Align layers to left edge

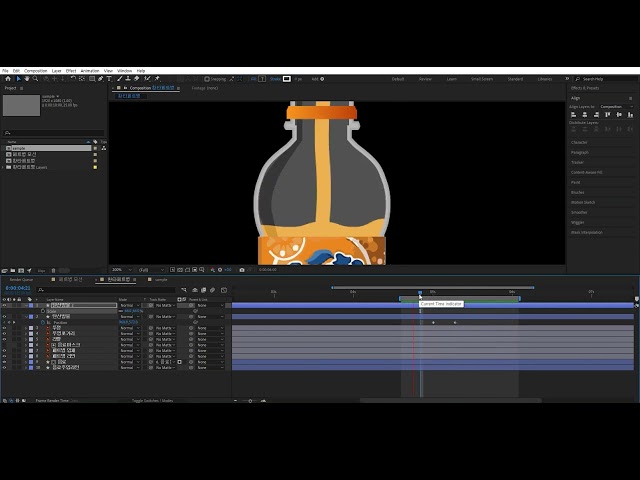point(573,115)
